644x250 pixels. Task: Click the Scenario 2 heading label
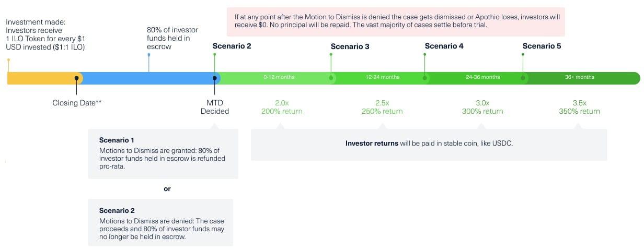click(232, 46)
